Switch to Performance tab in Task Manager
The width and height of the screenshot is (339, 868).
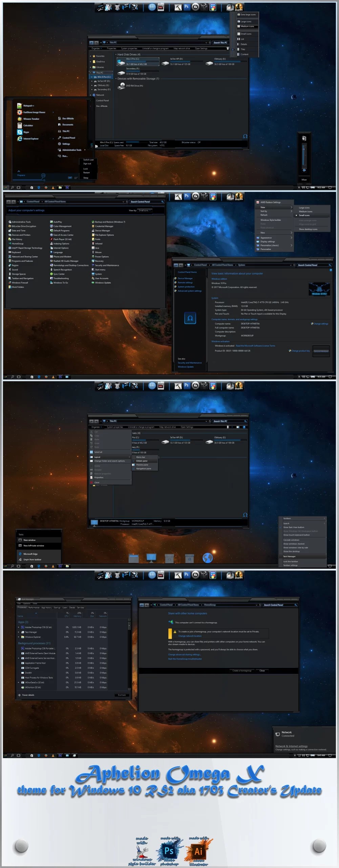point(34,608)
